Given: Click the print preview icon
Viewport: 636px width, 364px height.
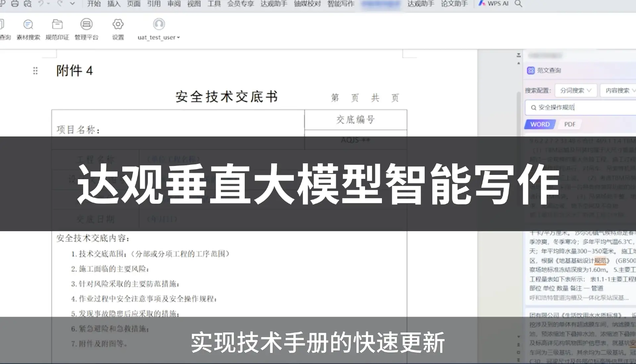Looking at the screenshot, I should pyautogui.click(x=28, y=4).
